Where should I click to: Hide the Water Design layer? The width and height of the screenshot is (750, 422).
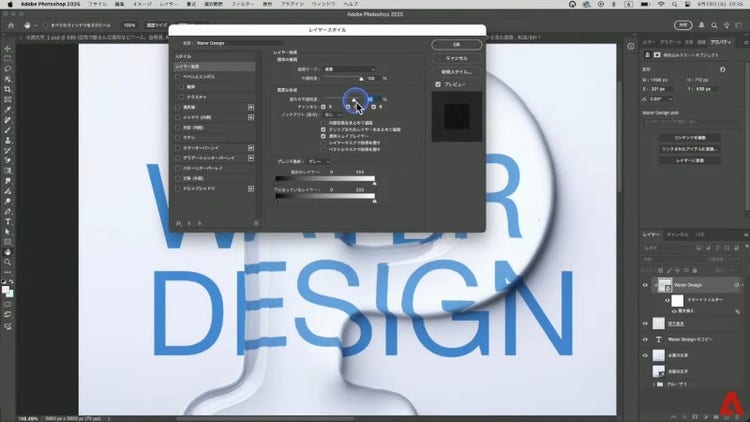pos(645,285)
